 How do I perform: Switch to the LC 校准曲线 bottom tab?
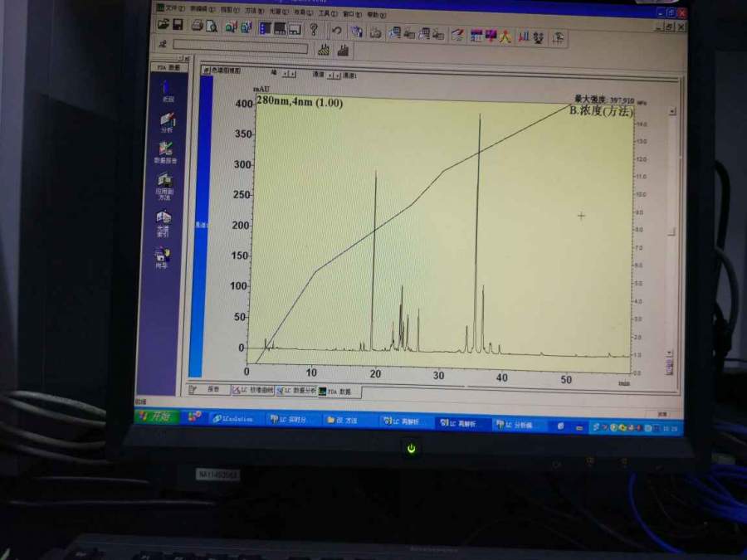(253, 390)
